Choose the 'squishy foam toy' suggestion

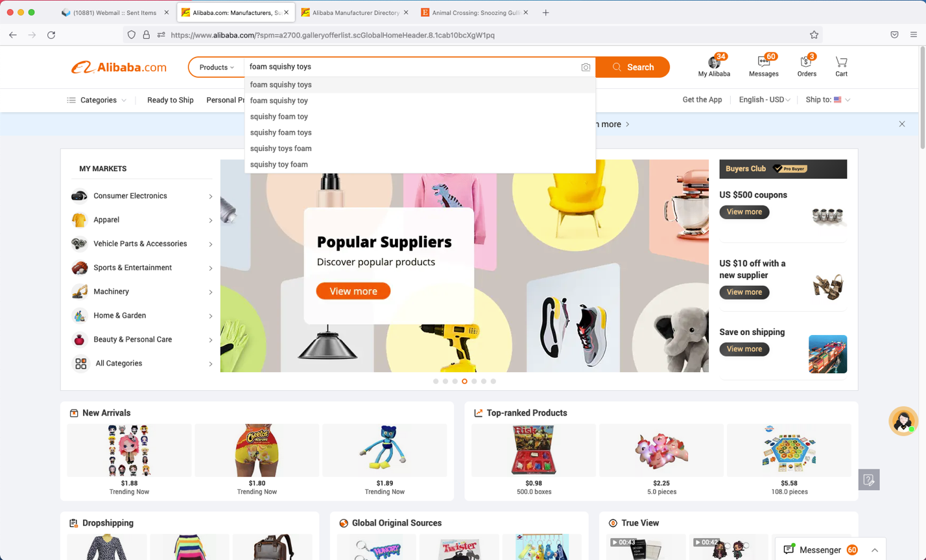click(279, 117)
